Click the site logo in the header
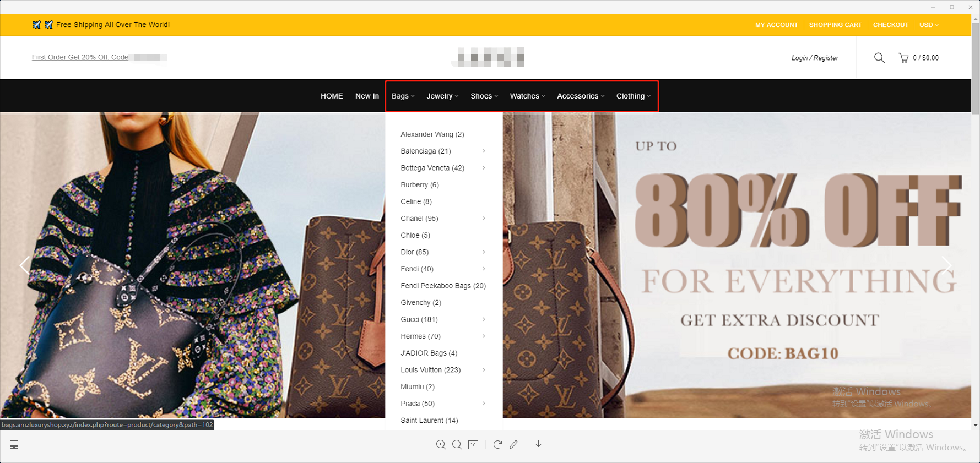 tap(488, 57)
